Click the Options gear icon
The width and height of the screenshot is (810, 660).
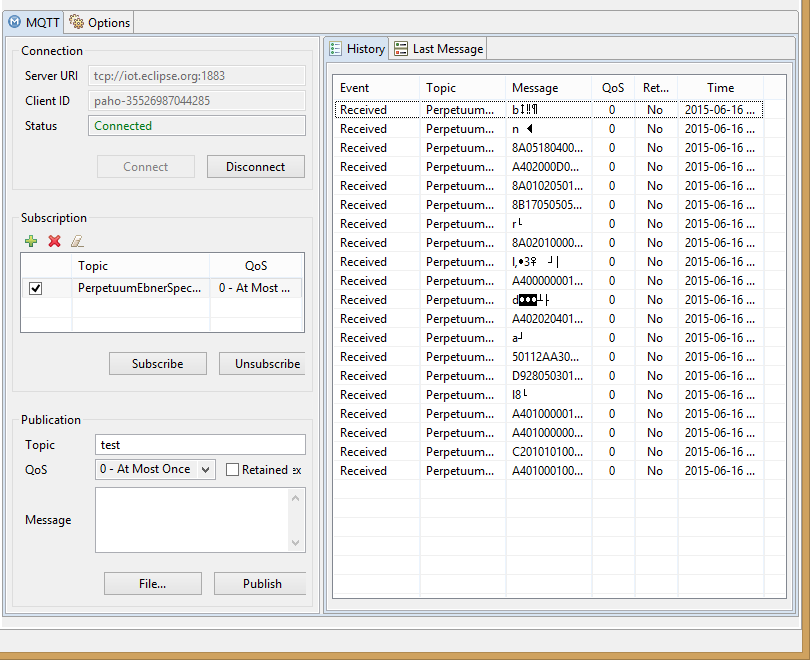pyautogui.click(x=76, y=22)
